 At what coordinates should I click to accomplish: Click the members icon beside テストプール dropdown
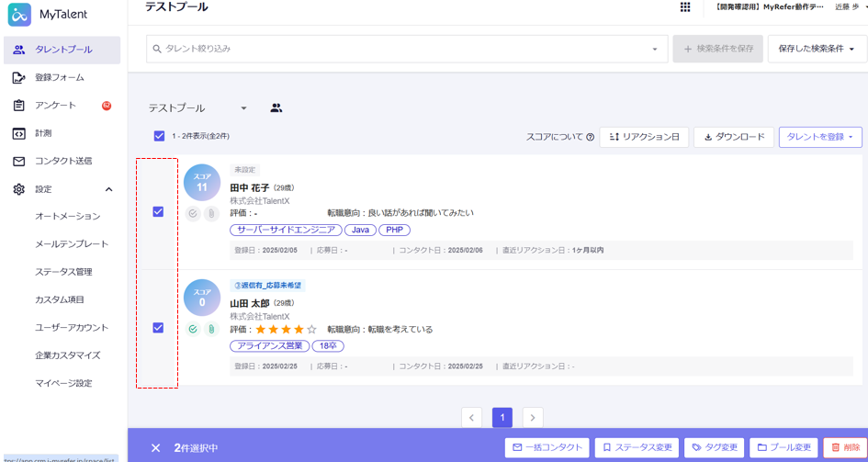(x=276, y=108)
